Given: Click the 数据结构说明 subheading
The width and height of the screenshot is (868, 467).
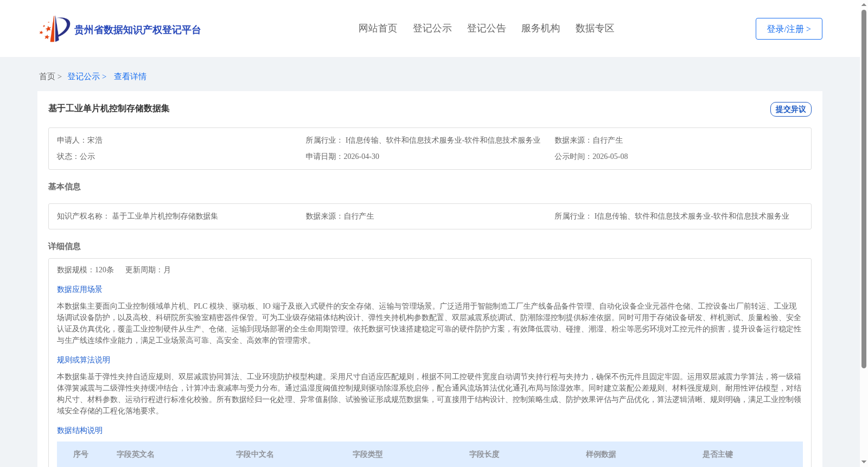Looking at the screenshot, I should pos(80,431).
